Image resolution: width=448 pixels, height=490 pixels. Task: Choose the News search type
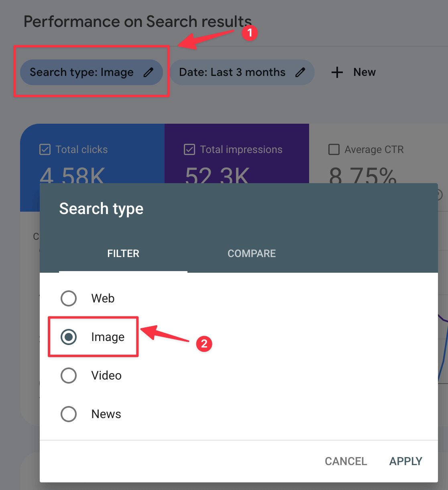(69, 414)
